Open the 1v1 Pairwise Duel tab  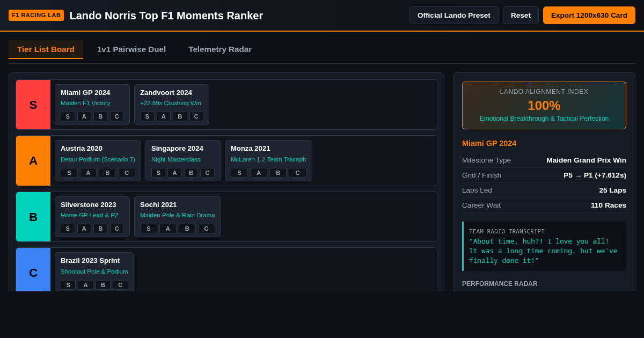tap(131, 49)
